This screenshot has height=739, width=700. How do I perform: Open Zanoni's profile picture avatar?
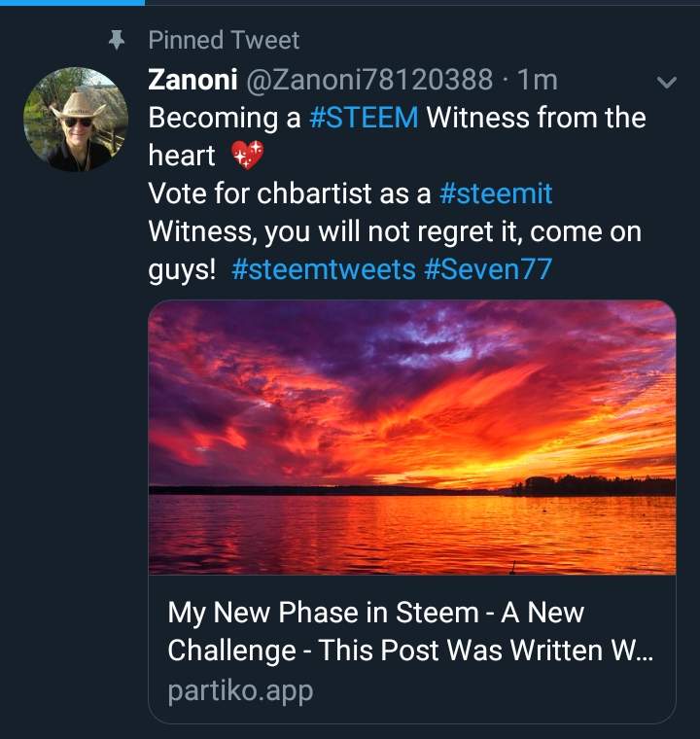pos(69,120)
